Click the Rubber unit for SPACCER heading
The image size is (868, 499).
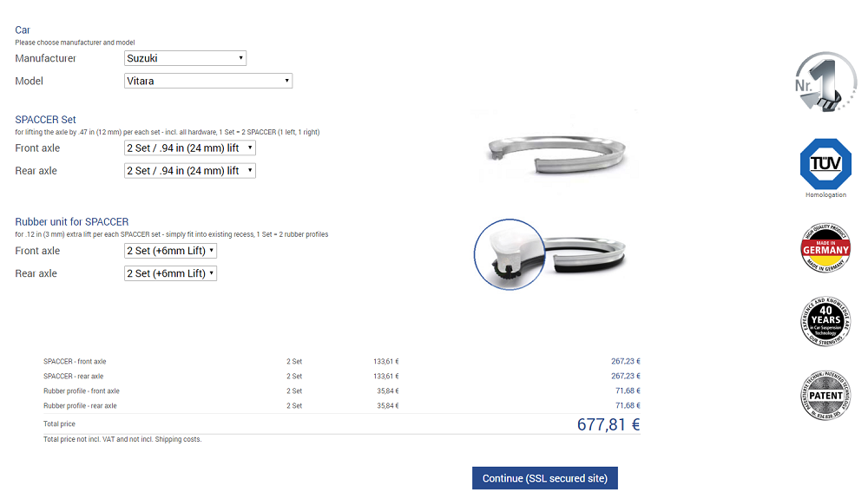point(71,222)
